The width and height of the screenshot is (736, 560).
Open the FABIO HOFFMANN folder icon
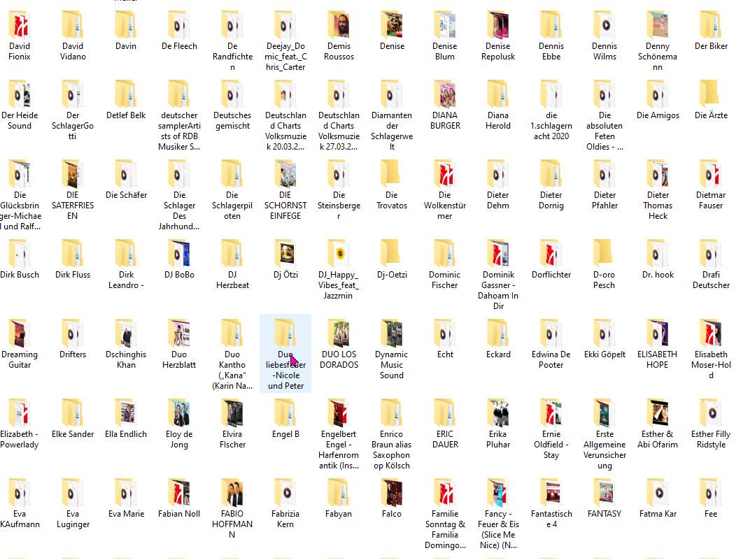coord(232,493)
